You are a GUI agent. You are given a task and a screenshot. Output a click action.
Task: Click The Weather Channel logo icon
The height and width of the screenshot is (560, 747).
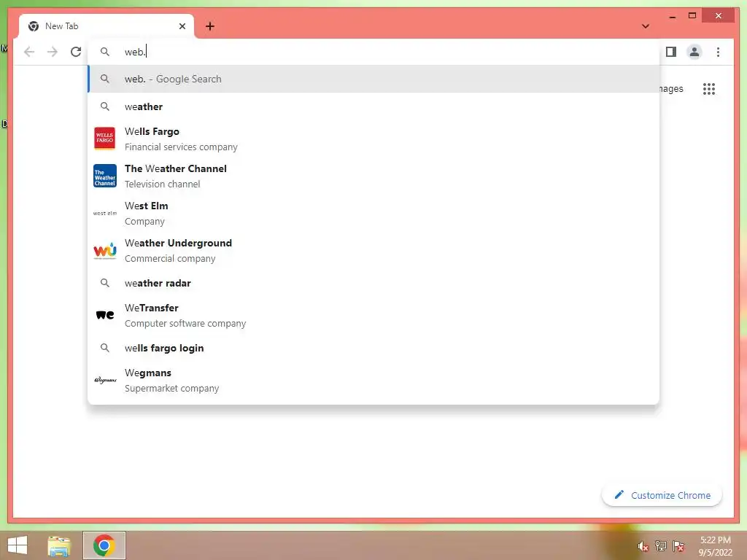105,176
